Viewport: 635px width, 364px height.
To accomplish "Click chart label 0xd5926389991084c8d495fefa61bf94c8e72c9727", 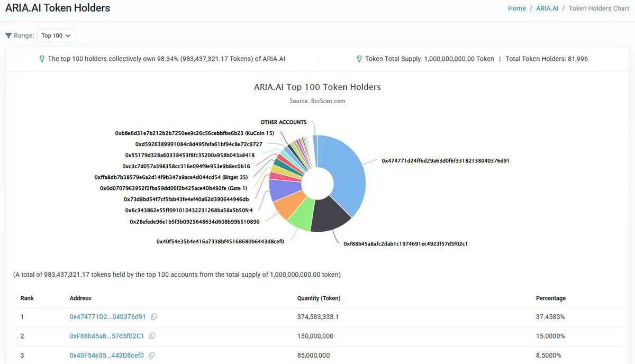I will pos(198,144).
